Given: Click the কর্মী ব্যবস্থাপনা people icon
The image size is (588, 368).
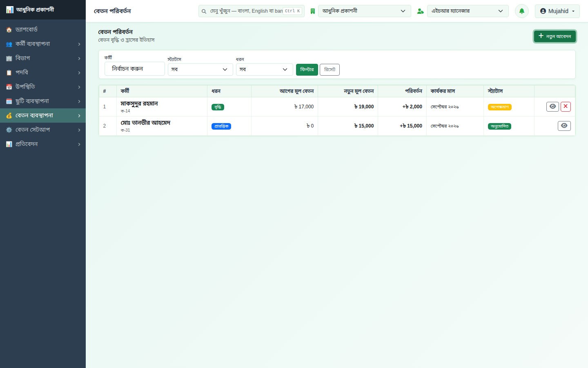Looking at the screenshot, I should coord(9,44).
